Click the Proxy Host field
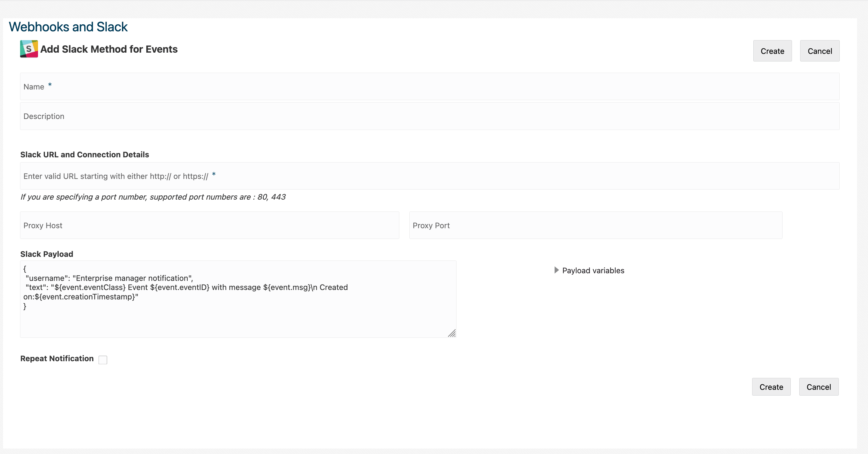Screen dimensions: 868x454 point(209,225)
